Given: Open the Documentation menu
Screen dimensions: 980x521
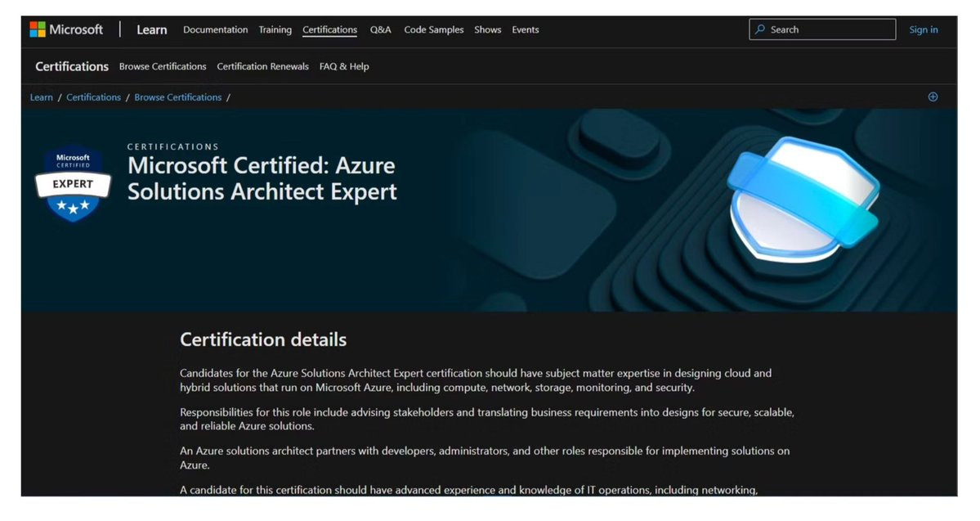Looking at the screenshot, I should 215,29.
